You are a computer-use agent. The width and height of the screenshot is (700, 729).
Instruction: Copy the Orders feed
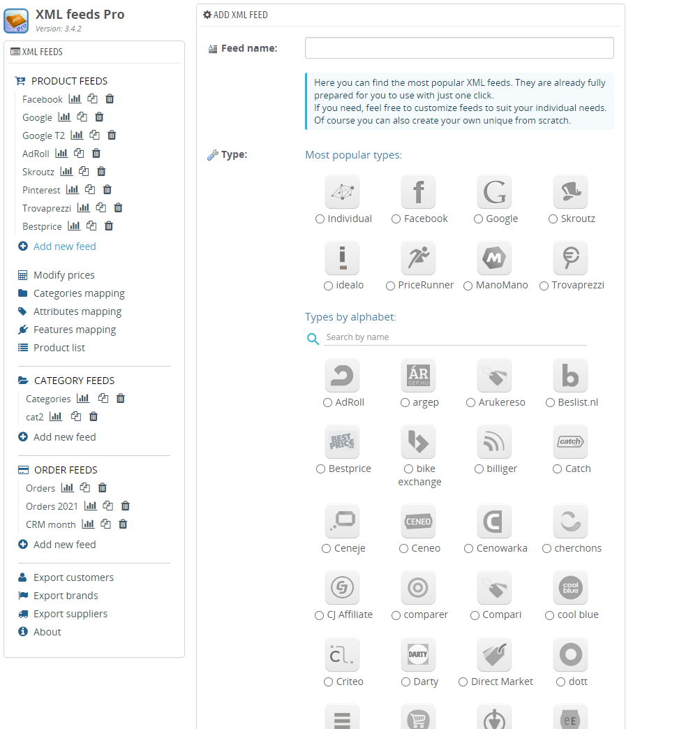[x=84, y=487]
